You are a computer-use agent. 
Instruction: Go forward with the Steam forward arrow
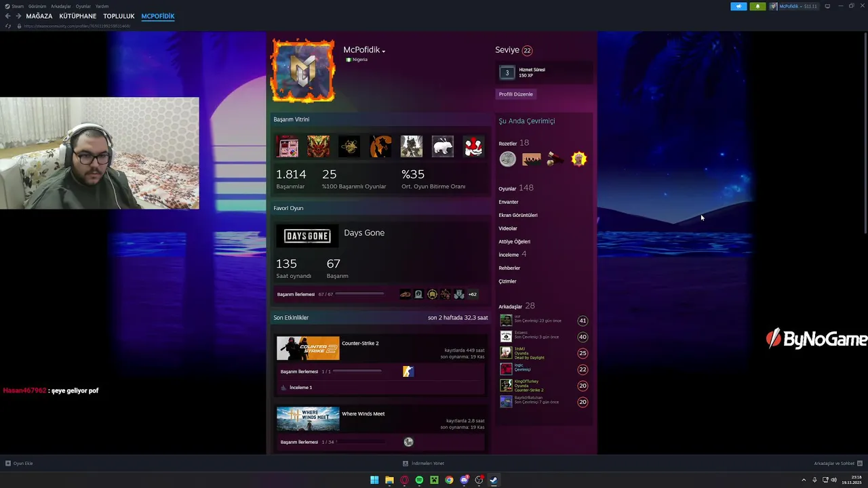18,16
